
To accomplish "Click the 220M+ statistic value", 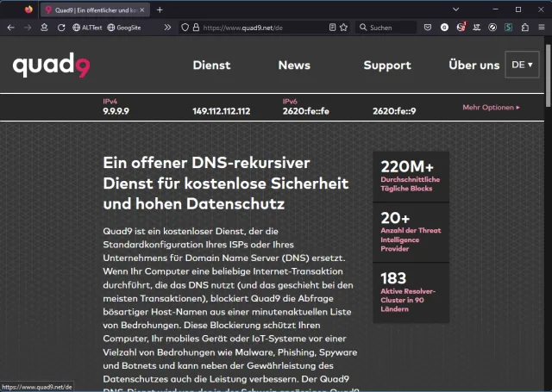I will pos(407,166).
